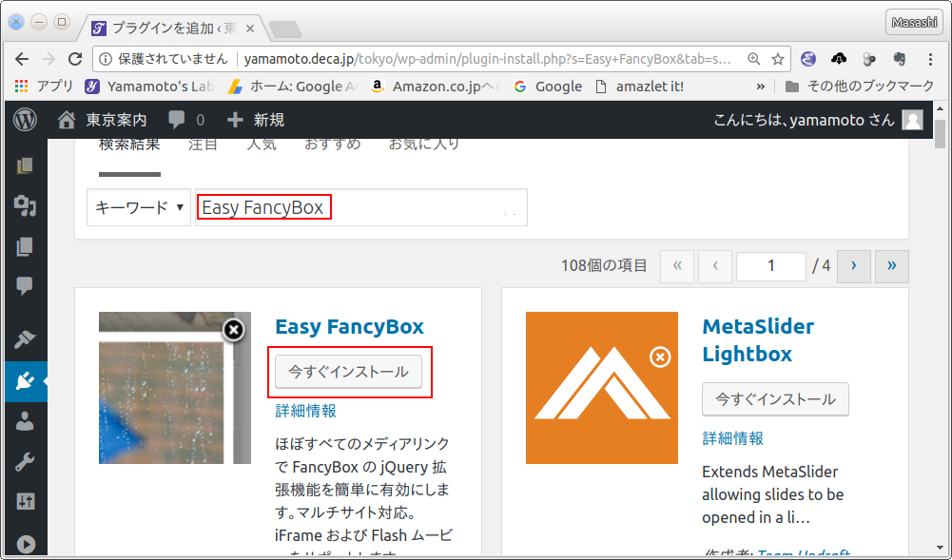Open ホーム: Google bookmark
The image size is (952, 560).
point(292,87)
